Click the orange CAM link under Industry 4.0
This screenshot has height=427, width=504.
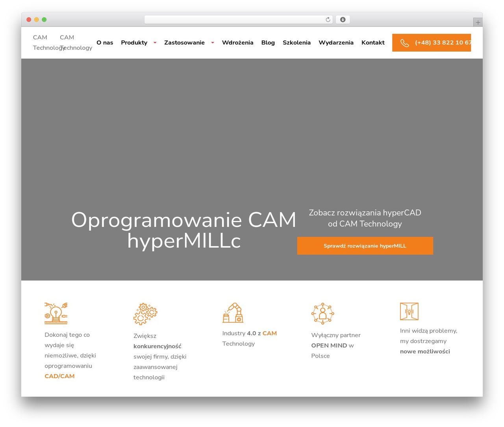[x=270, y=333]
